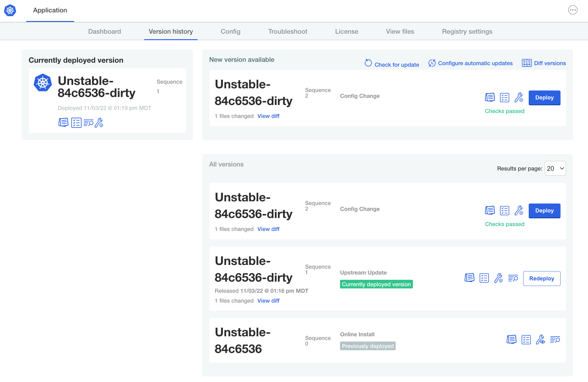Open the Registry settings tab

[467, 31]
